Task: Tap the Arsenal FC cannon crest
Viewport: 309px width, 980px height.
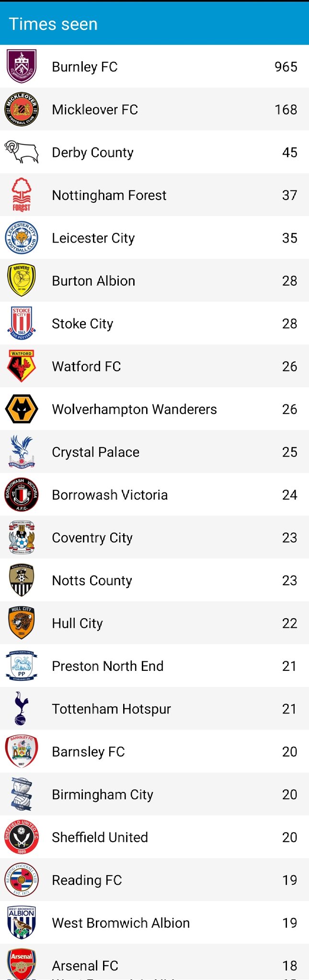Action: point(22,963)
